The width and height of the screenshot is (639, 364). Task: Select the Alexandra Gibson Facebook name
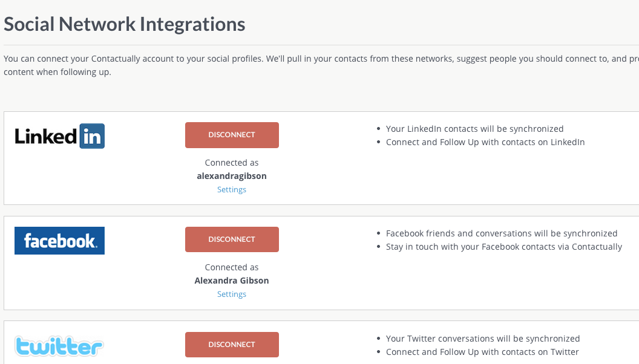[x=232, y=281]
